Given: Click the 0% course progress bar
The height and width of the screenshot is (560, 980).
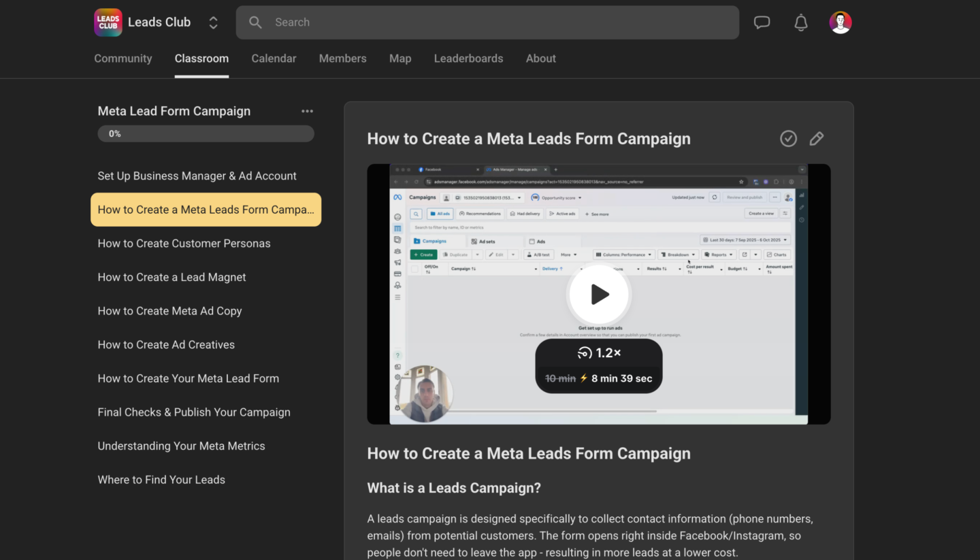Looking at the screenshot, I should [x=206, y=134].
